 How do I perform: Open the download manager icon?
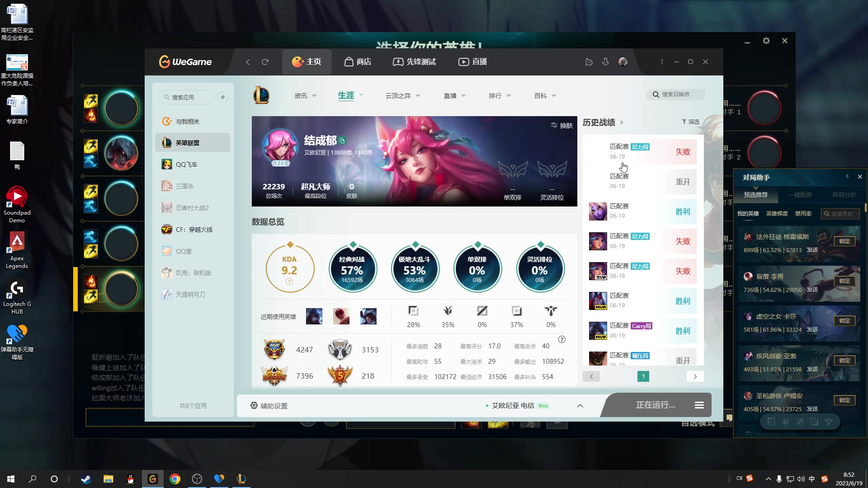[x=605, y=62]
